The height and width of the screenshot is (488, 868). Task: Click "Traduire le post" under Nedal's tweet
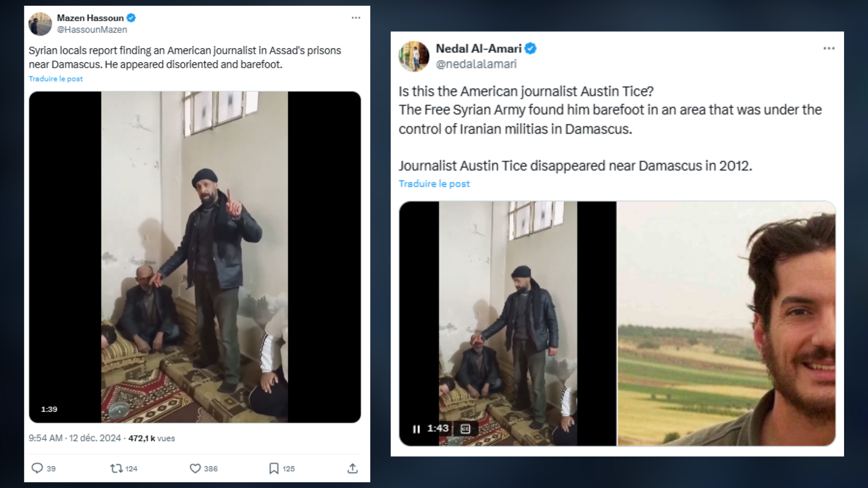(x=434, y=184)
